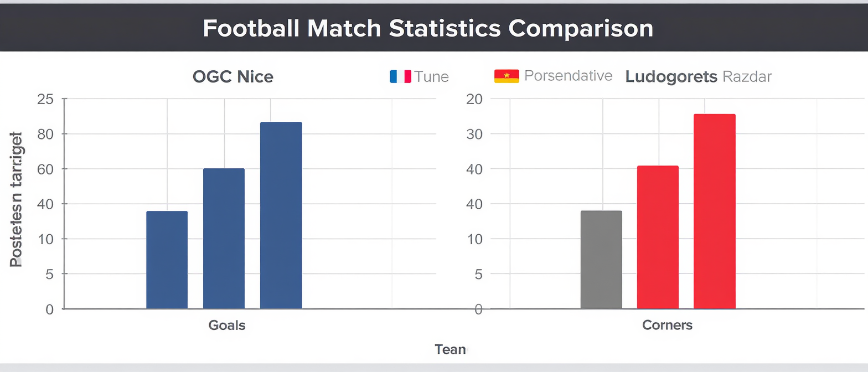Toggle the Tune legend label
The image size is (868, 372).
point(431,76)
